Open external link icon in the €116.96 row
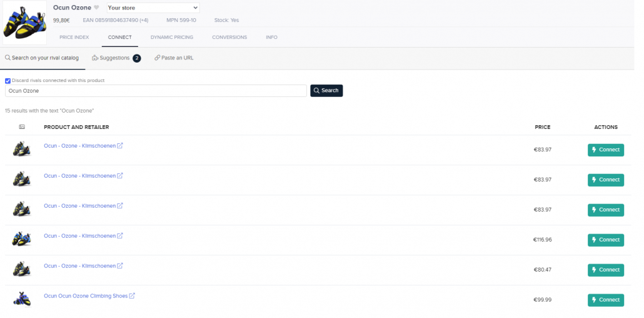 (120, 236)
